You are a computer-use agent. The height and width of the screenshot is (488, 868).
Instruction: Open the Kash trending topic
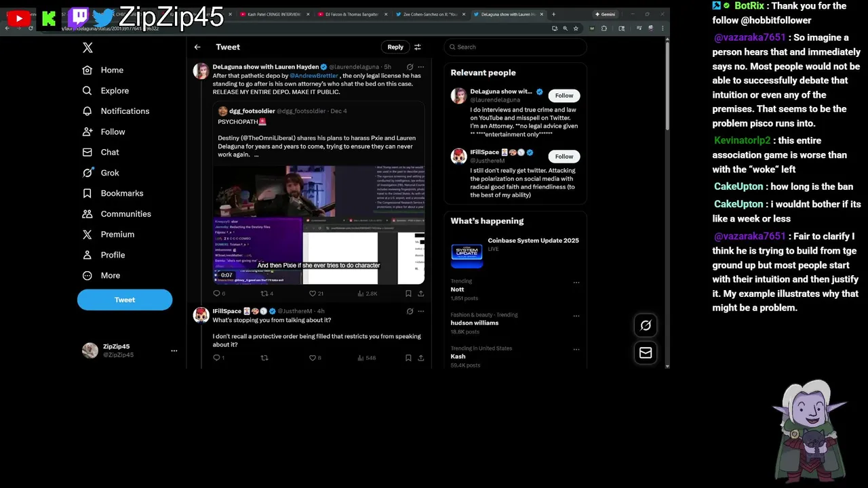tap(458, 357)
